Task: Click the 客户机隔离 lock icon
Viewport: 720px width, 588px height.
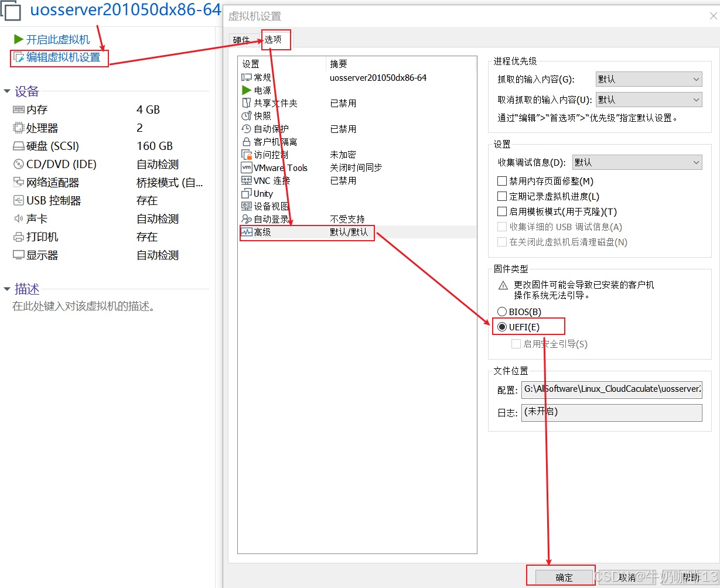Action: click(x=247, y=142)
